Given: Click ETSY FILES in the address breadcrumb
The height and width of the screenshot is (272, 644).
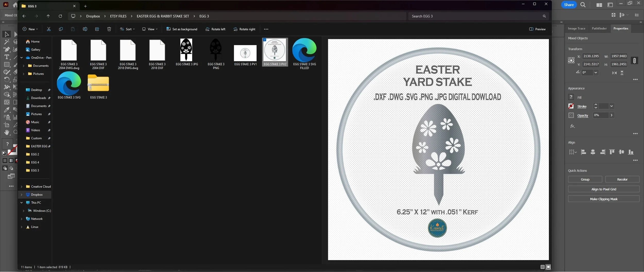Looking at the screenshot, I should [118, 16].
